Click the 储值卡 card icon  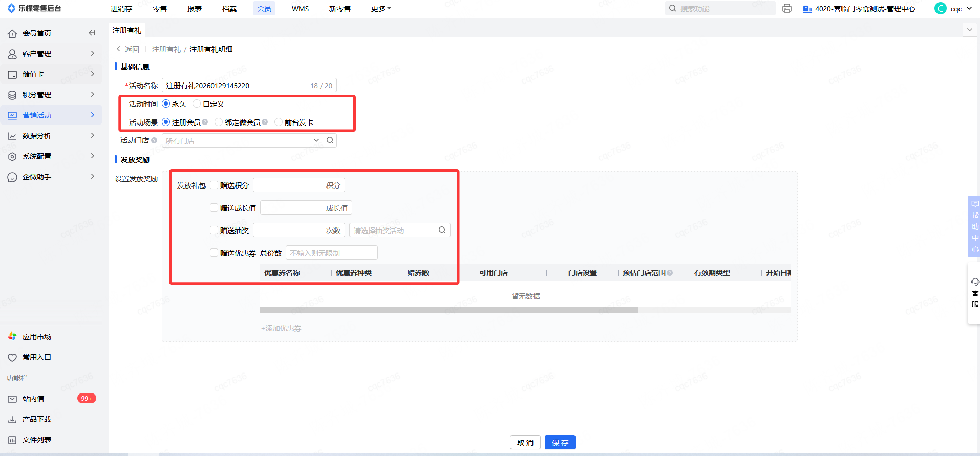pyautogui.click(x=12, y=74)
